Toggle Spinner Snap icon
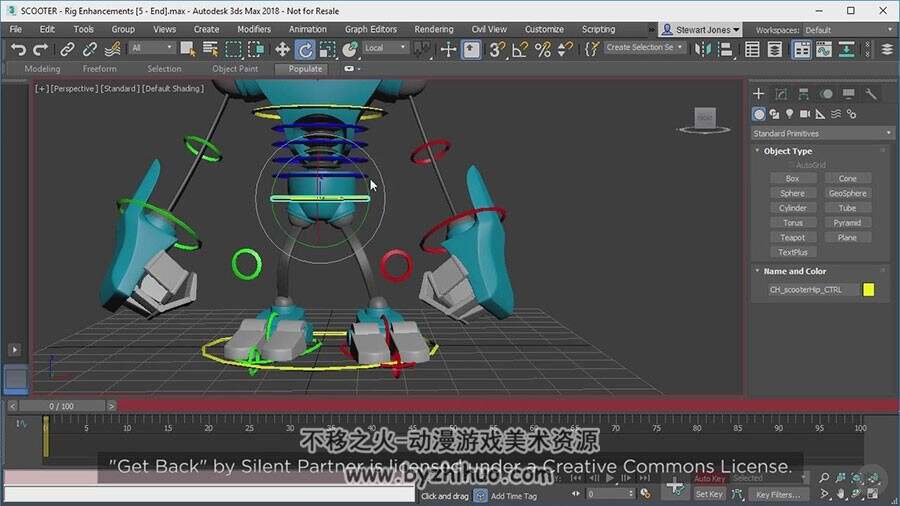This screenshot has height=506, width=900. tap(565, 50)
